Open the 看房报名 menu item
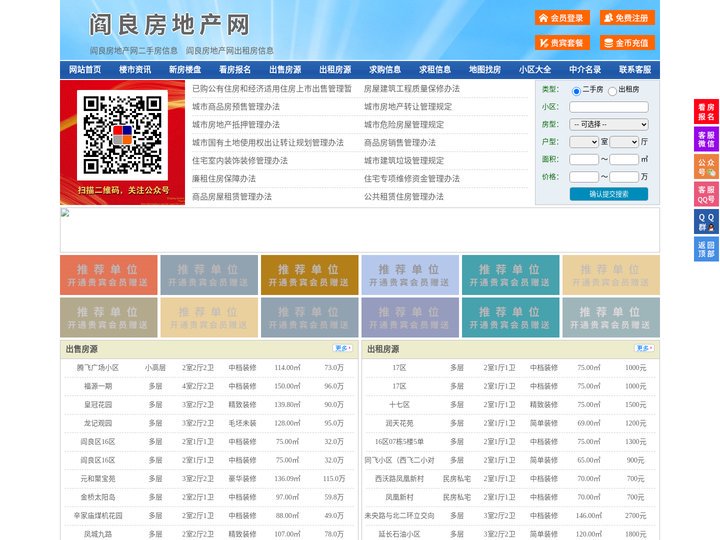The height and width of the screenshot is (540, 720). [x=235, y=70]
